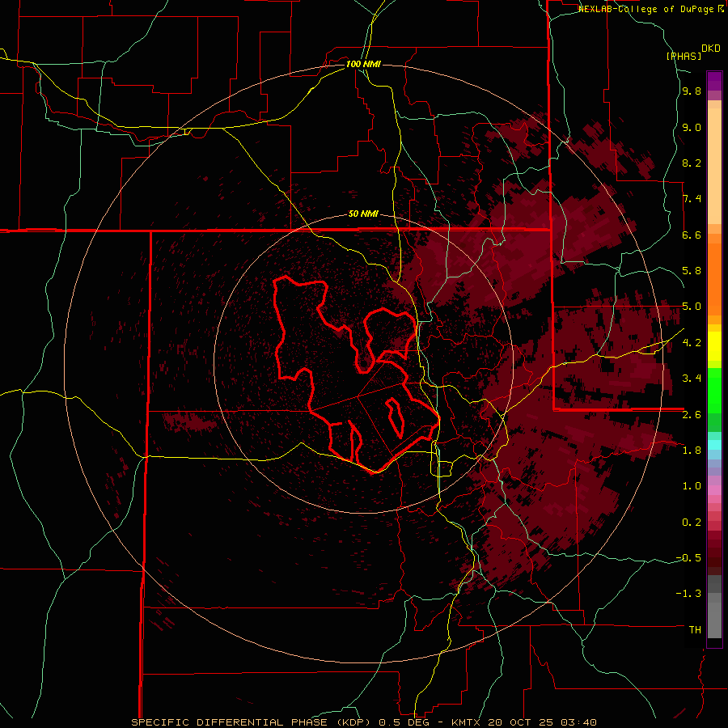Image resolution: width=728 pixels, height=728 pixels.
Task: Select the TH threshold label
Action: (x=695, y=629)
